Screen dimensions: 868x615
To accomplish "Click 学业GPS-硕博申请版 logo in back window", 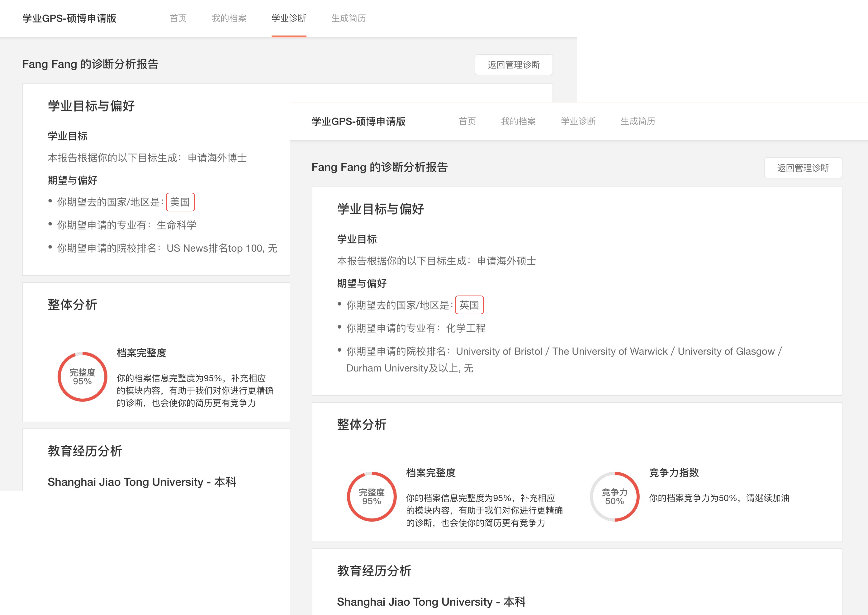I will pos(69,18).
